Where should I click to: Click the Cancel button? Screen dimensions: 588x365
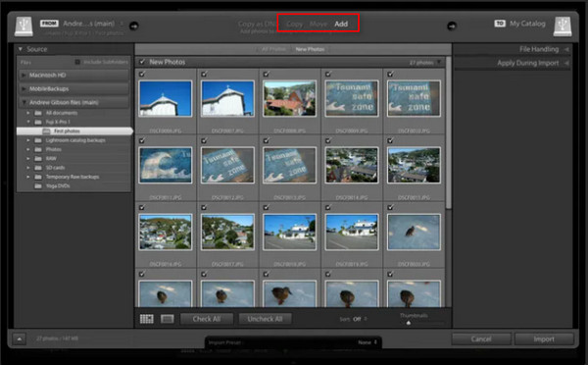tap(481, 339)
